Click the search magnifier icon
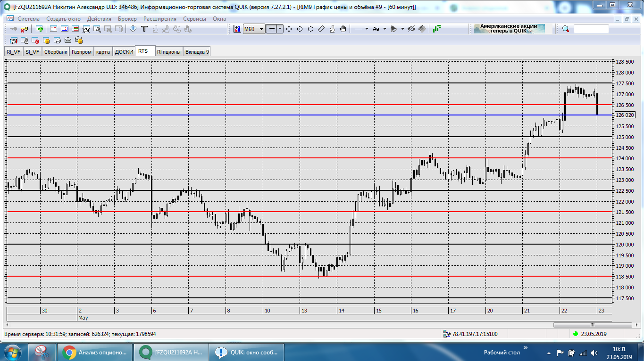The height and width of the screenshot is (361, 644). 566,29
